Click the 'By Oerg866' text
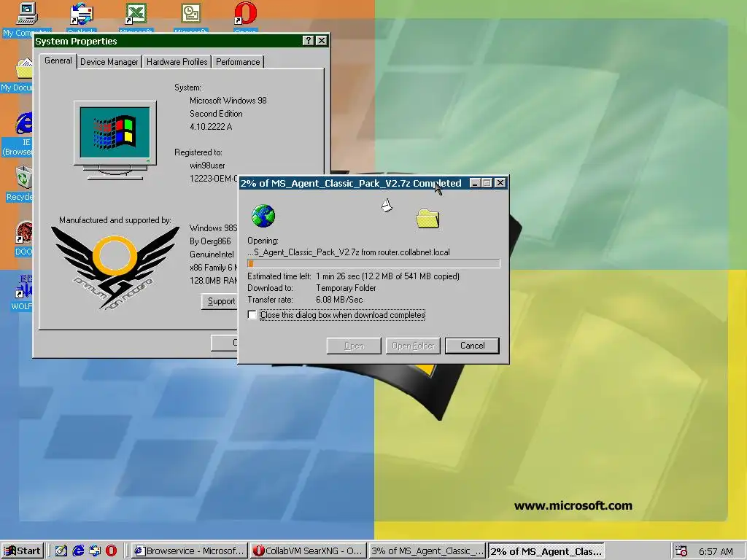This screenshot has height=560, width=747. click(210, 241)
